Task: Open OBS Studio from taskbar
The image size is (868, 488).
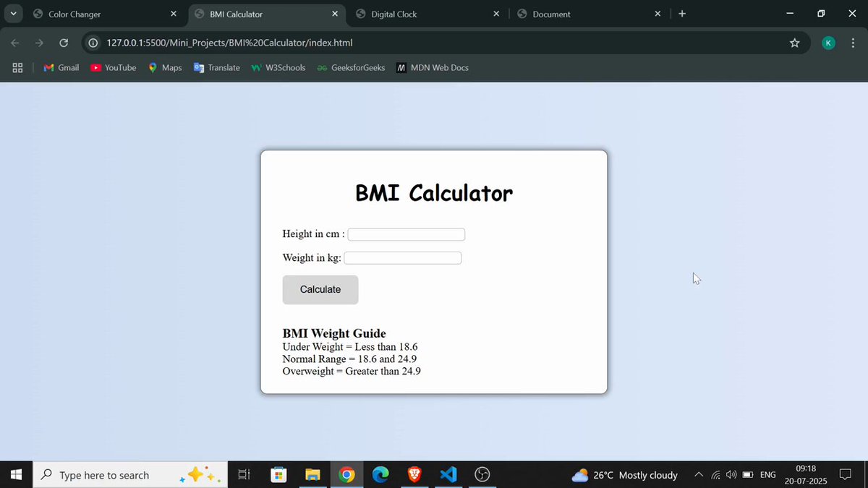Action: (x=482, y=475)
